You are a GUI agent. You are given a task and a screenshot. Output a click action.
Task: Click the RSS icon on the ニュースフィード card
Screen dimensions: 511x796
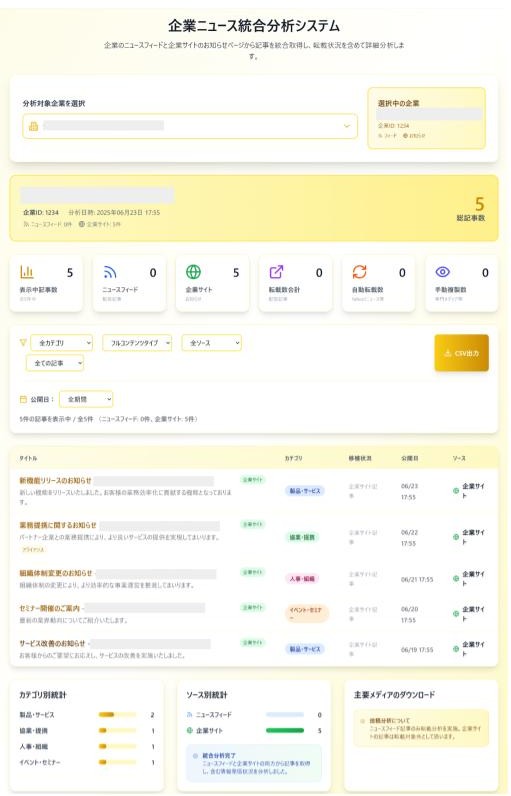pyautogui.click(x=110, y=272)
